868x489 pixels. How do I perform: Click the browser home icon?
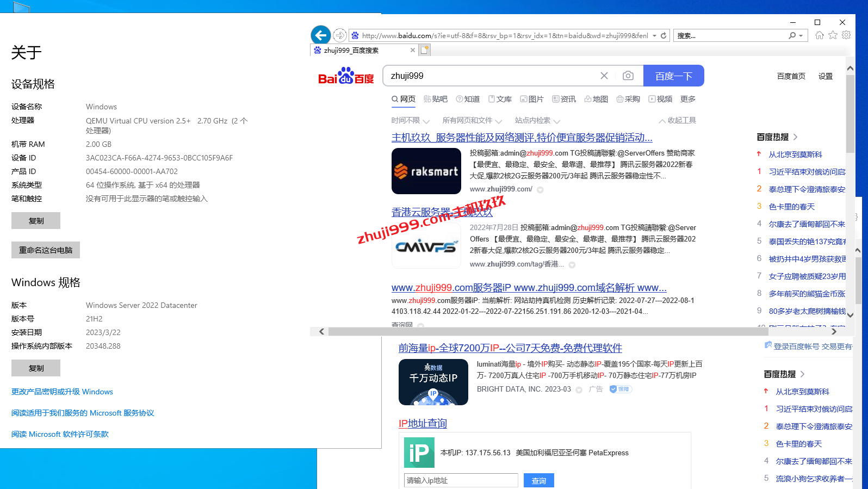[820, 35]
